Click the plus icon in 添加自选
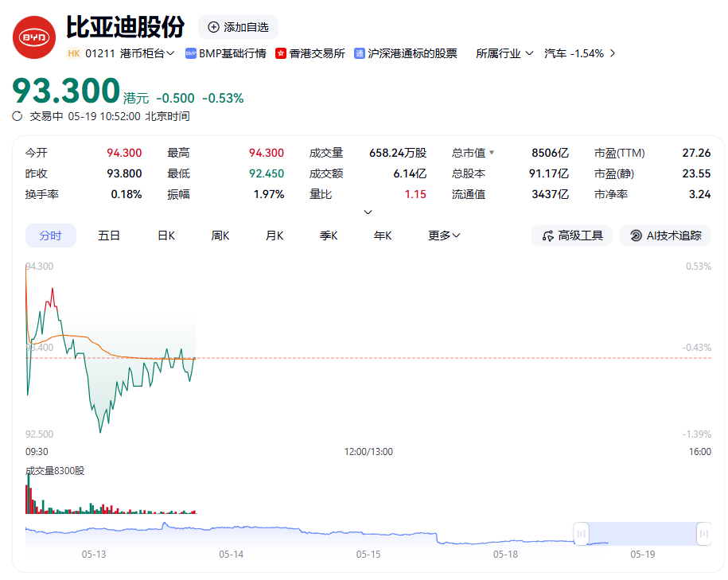Screen dimensions: 728x580 213,27
